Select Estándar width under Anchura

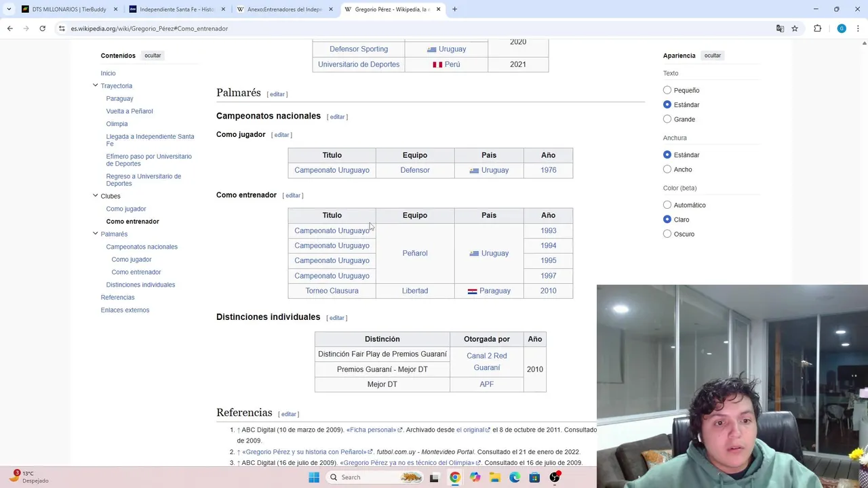667,155
